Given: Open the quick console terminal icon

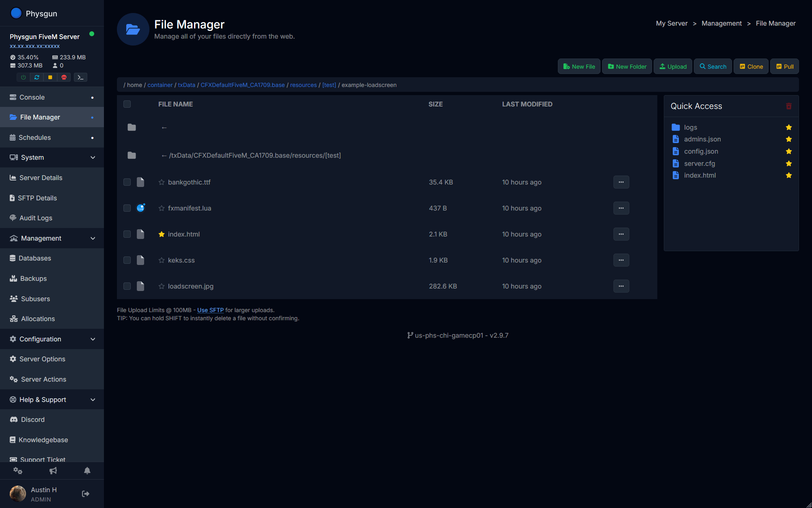Looking at the screenshot, I should click(80, 77).
